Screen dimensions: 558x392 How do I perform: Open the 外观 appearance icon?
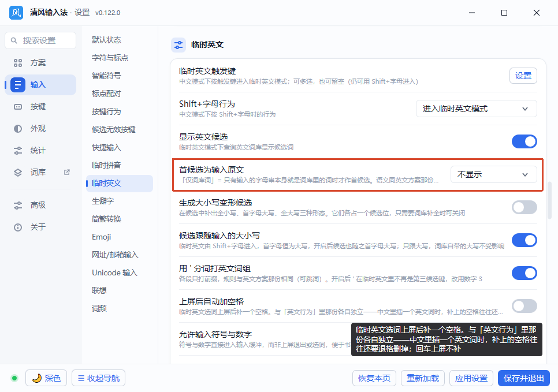(18, 128)
